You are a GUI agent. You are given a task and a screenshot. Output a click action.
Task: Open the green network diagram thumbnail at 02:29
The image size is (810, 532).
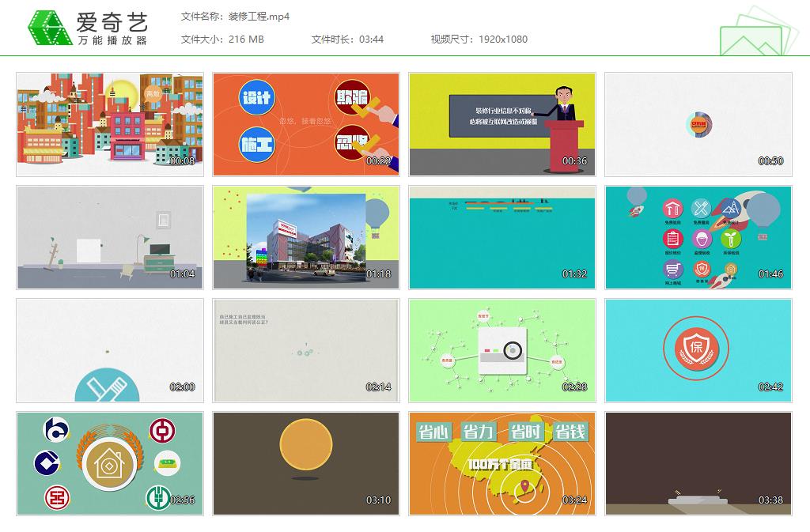coord(502,350)
